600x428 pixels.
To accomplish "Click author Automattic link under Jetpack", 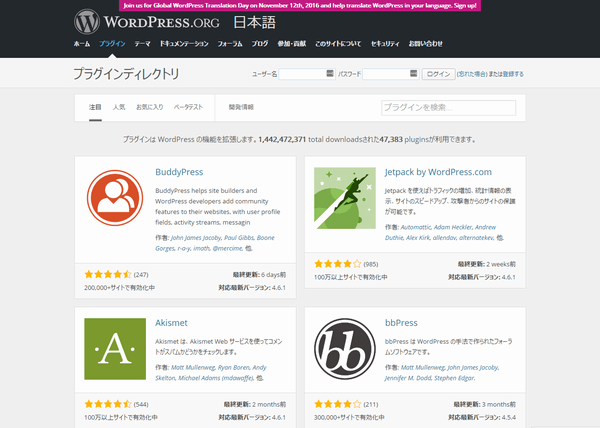I will (x=416, y=227).
